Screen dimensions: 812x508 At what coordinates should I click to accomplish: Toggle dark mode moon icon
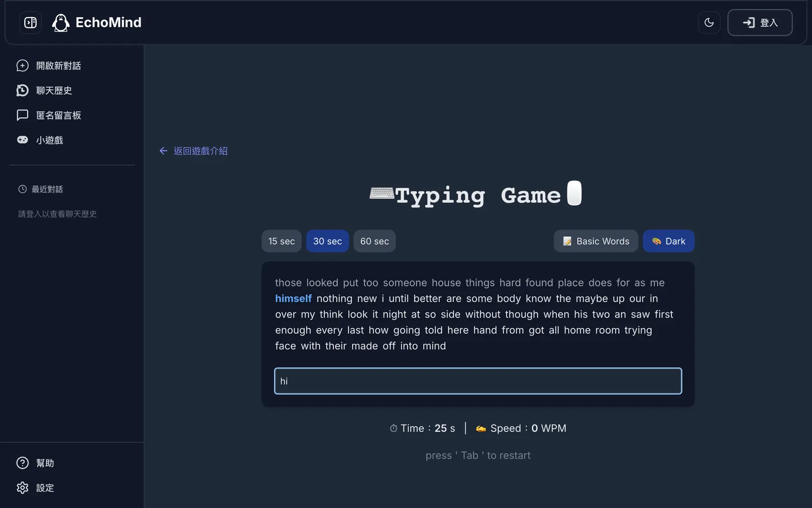pos(709,22)
